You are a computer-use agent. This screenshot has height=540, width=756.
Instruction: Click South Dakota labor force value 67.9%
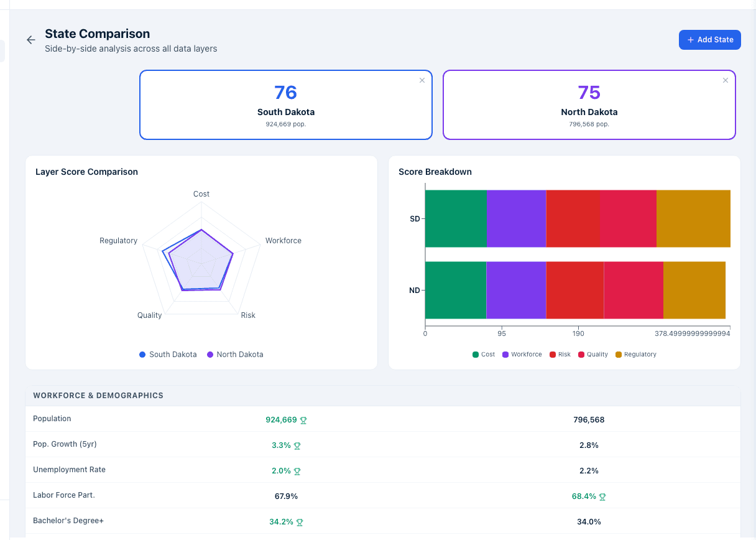coord(286,496)
